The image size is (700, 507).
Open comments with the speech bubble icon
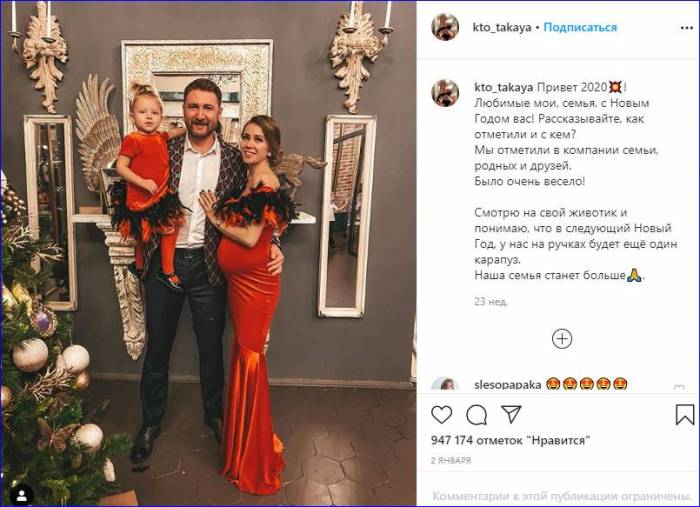[476, 415]
